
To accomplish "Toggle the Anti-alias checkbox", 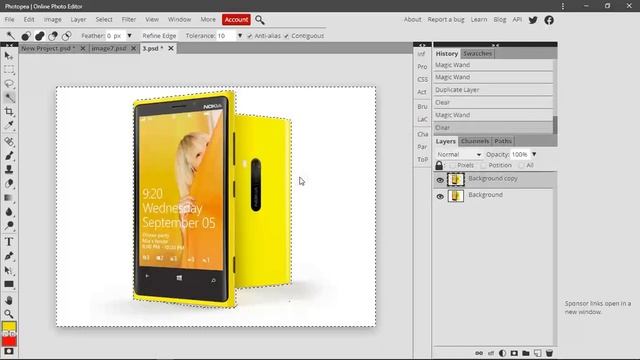I will coord(250,36).
